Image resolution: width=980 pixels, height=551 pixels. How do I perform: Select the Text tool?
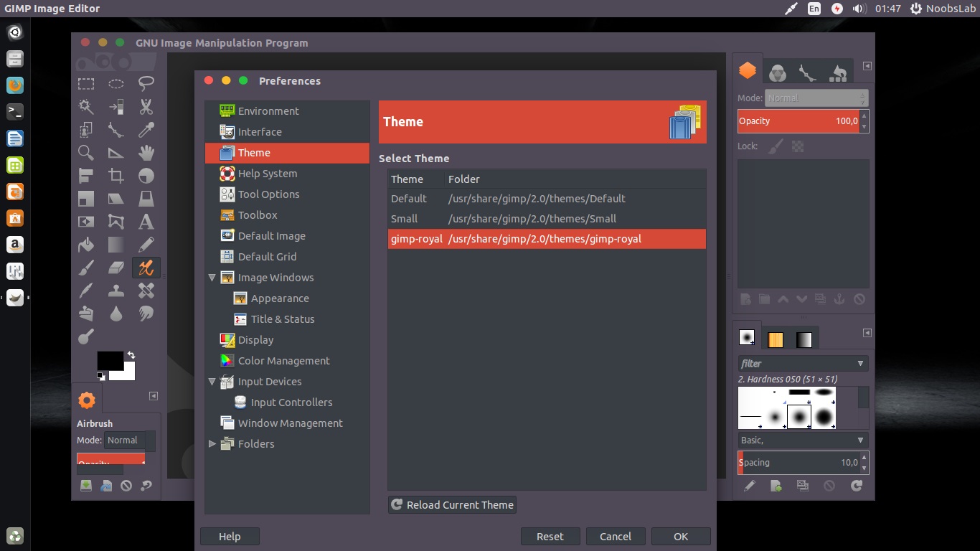click(146, 222)
